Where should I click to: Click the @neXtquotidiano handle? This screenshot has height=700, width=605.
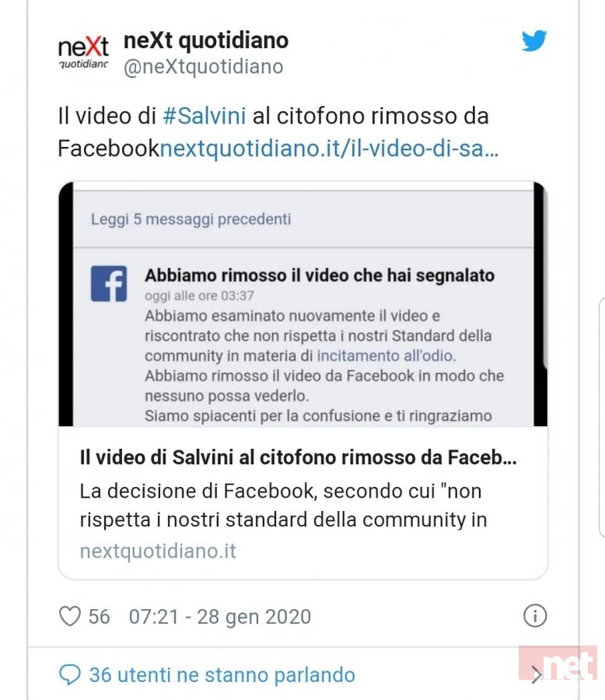tap(203, 67)
